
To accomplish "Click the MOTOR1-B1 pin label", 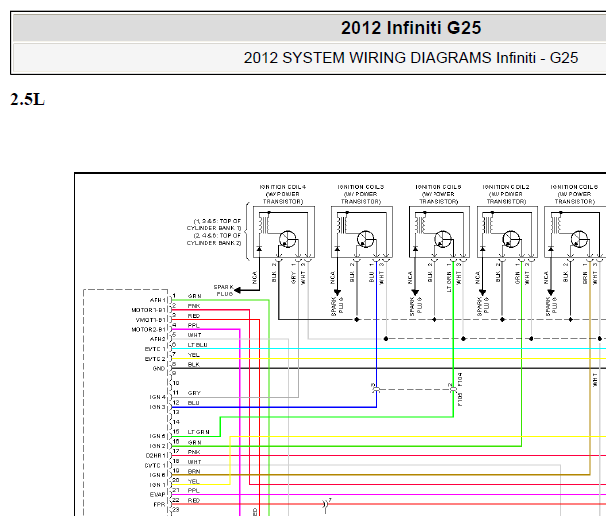I will [x=149, y=310].
